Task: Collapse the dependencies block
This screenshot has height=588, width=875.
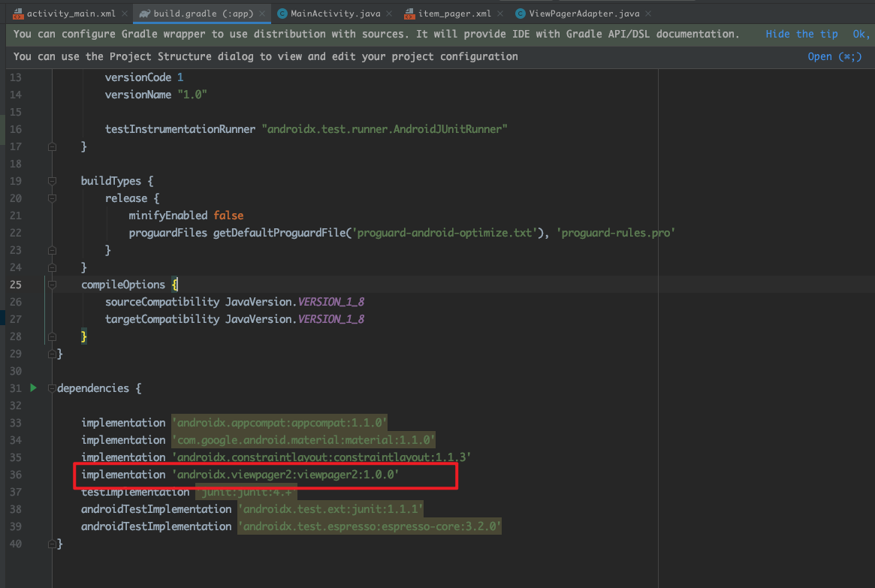Action: (52, 388)
